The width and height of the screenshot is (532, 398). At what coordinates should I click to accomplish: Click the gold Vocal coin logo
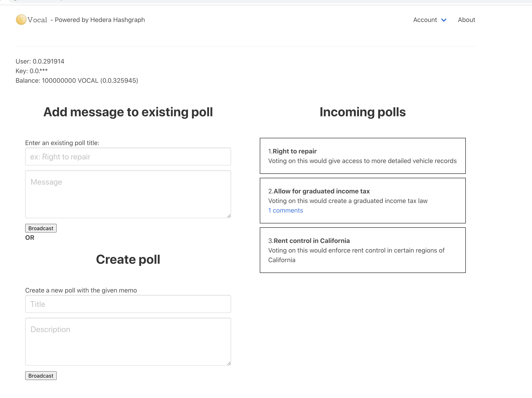tap(21, 20)
